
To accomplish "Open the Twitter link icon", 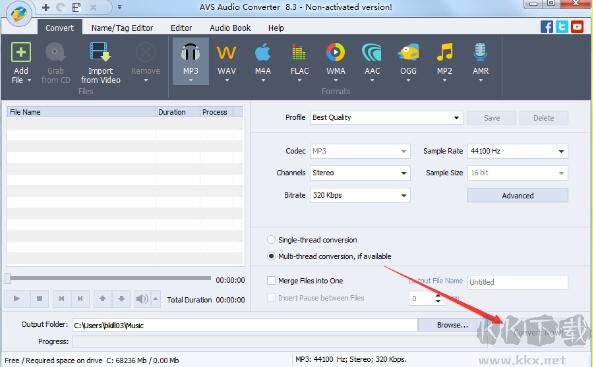I will (562, 27).
